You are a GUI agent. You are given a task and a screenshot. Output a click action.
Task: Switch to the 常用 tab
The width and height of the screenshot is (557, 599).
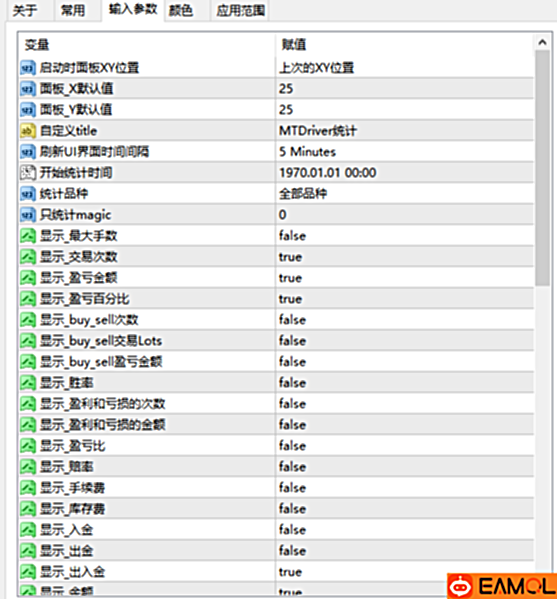pyautogui.click(x=73, y=10)
